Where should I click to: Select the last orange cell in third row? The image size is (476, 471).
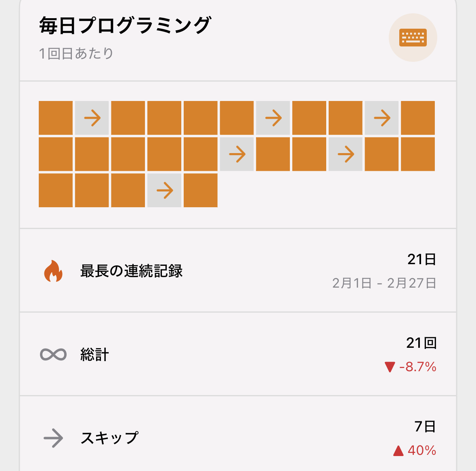coord(200,190)
